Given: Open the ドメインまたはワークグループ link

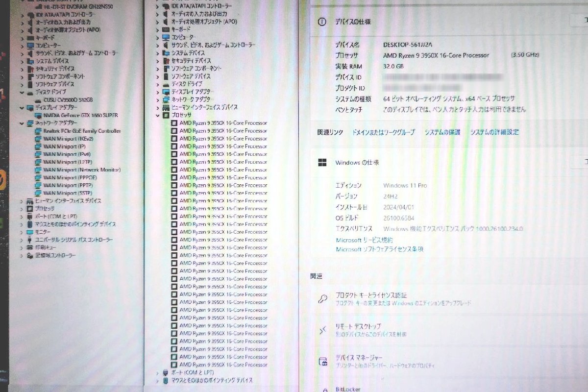Looking at the screenshot, I should click(x=384, y=132).
